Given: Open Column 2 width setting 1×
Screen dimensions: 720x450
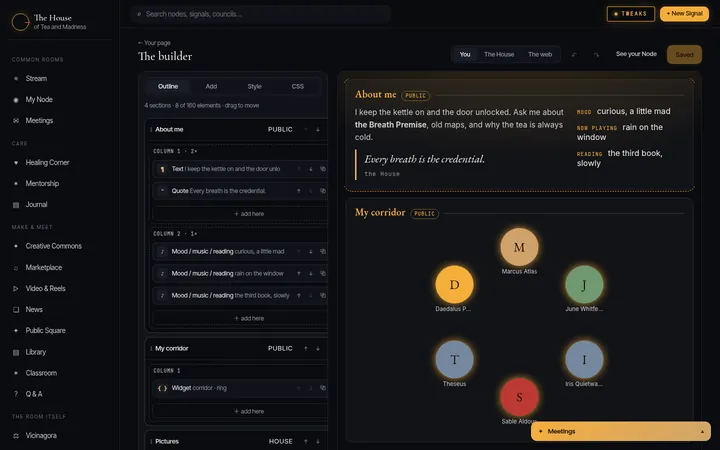Looking at the screenshot, I should 194,234.
